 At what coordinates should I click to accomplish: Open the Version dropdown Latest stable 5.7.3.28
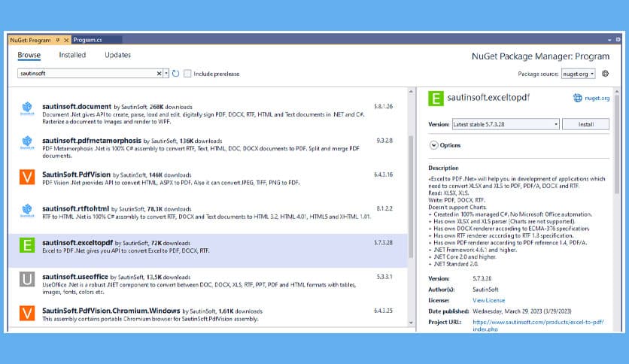point(506,124)
